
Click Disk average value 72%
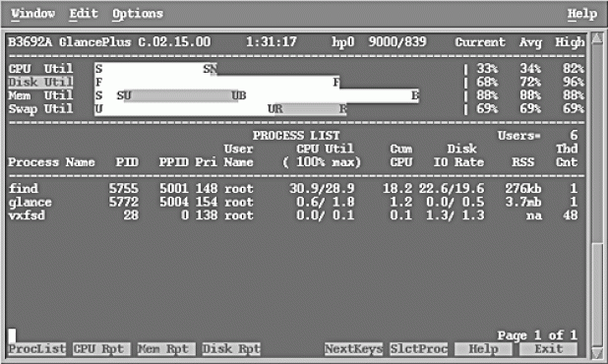click(530, 83)
